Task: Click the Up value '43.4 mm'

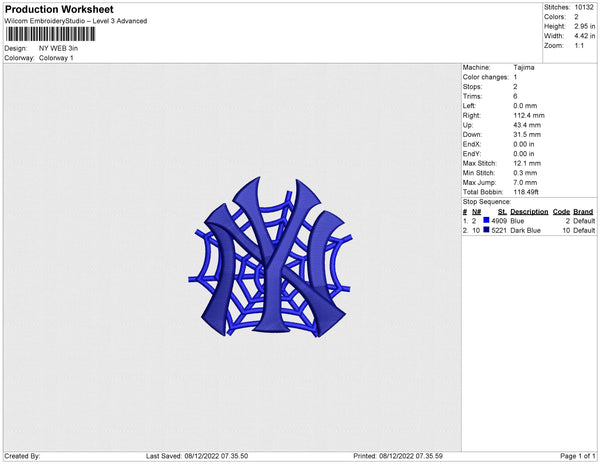Action: tap(527, 125)
